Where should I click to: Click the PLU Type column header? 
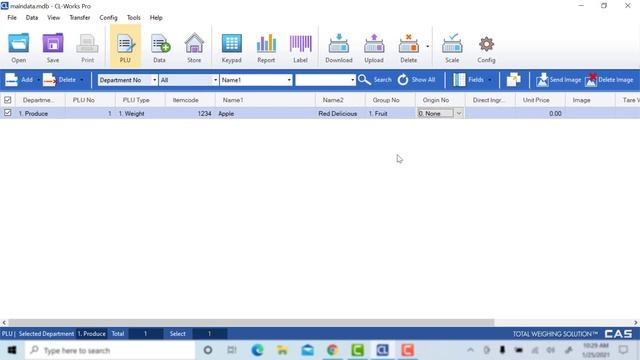[x=140, y=100]
